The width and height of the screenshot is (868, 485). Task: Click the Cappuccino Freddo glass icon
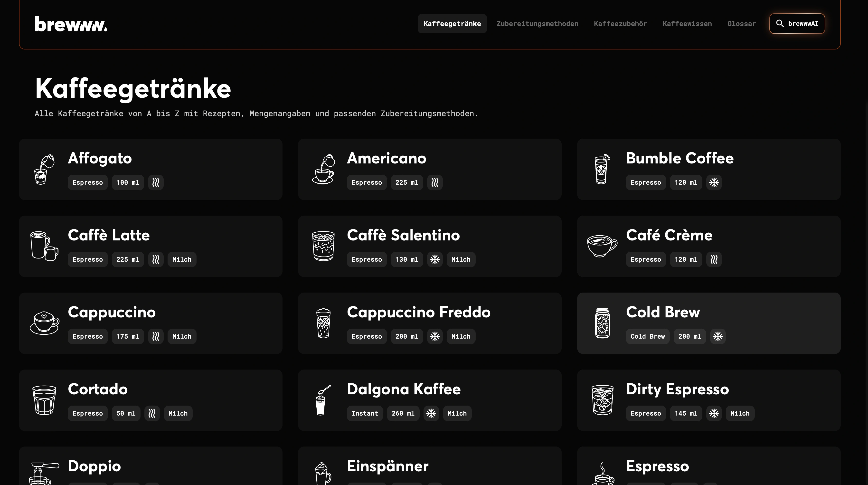coord(323,323)
